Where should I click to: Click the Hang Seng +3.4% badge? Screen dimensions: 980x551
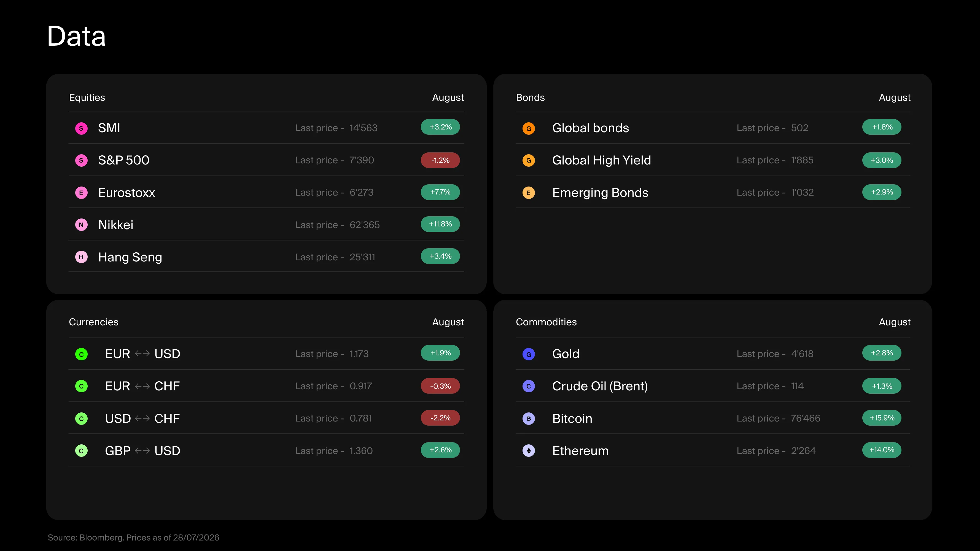(440, 256)
